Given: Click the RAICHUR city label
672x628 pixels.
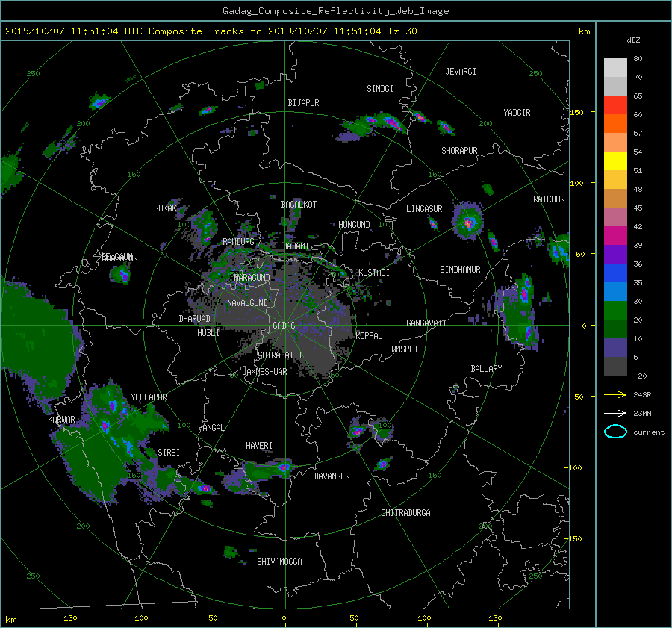Looking at the screenshot, I should point(549,199).
